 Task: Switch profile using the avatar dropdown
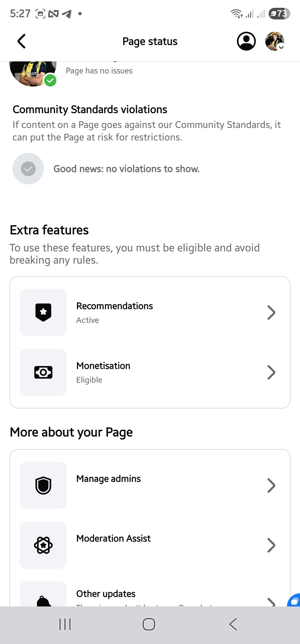(x=275, y=41)
